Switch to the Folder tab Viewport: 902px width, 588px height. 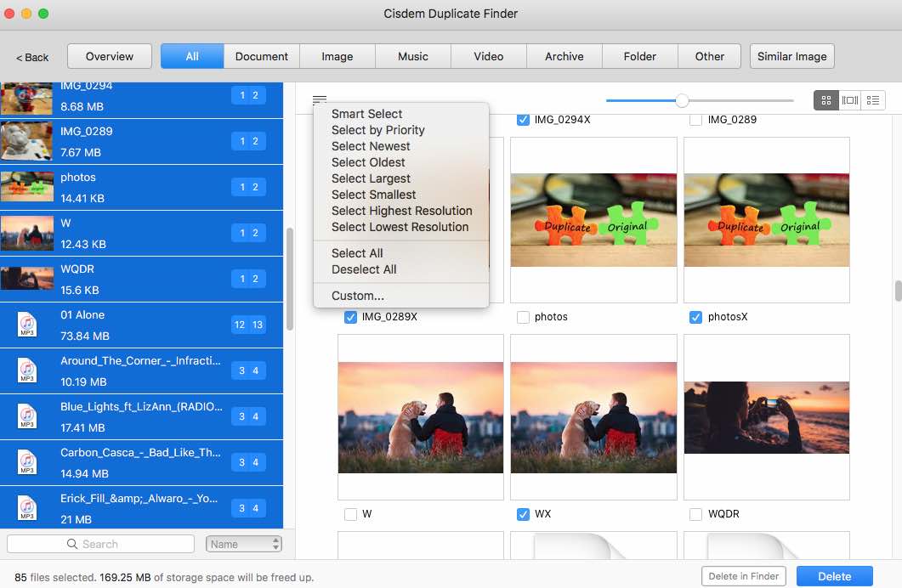(639, 56)
